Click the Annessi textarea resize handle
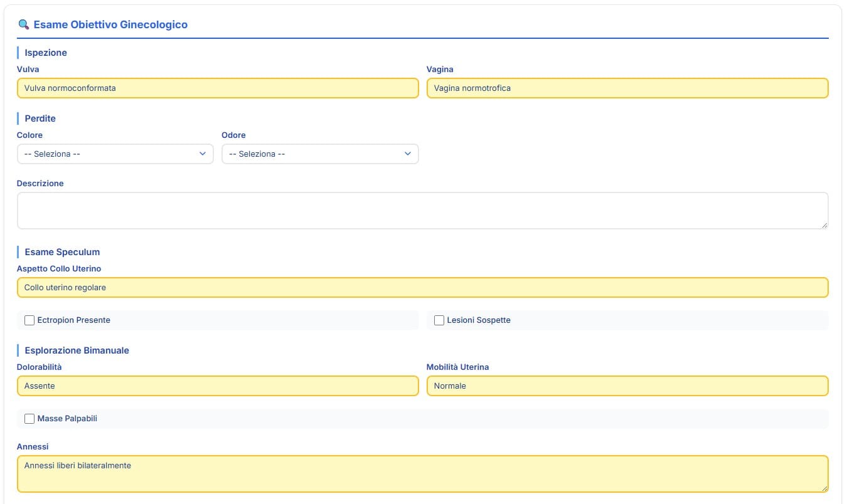This screenshot has width=847, height=504. tap(824, 488)
